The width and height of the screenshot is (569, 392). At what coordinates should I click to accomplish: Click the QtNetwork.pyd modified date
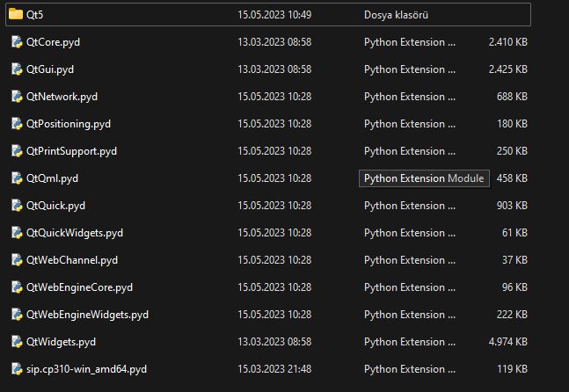[274, 97]
